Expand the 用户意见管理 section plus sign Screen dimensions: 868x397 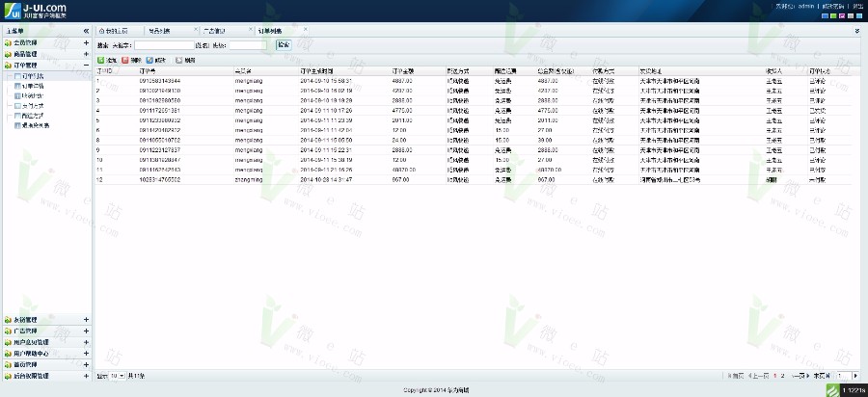click(x=86, y=342)
